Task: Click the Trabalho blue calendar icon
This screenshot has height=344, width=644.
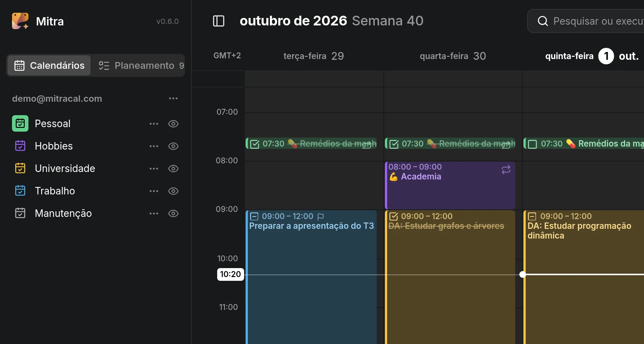Action: tap(20, 191)
